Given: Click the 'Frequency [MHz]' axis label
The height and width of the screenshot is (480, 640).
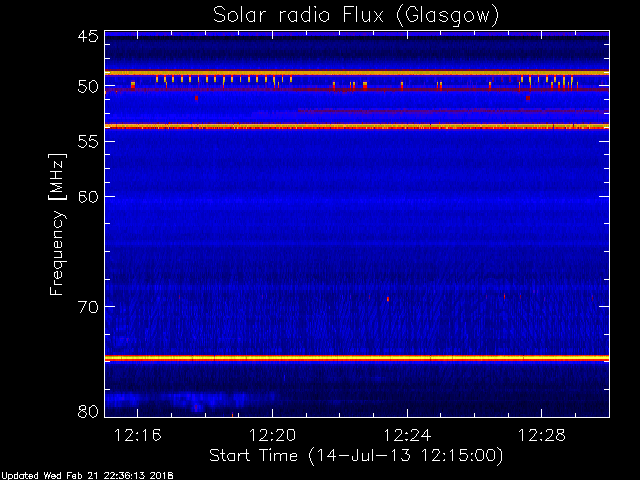Looking at the screenshot, I should [57, 224].
